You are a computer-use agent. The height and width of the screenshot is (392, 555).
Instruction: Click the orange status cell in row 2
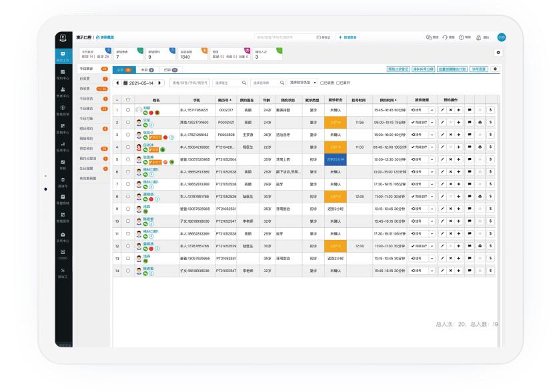pos(335,123)
